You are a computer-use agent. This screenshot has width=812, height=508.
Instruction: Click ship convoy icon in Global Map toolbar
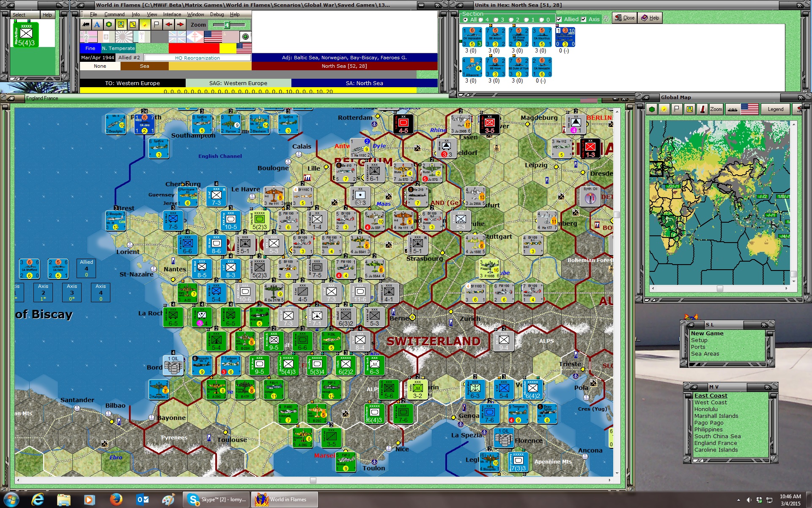pos(732,109)
